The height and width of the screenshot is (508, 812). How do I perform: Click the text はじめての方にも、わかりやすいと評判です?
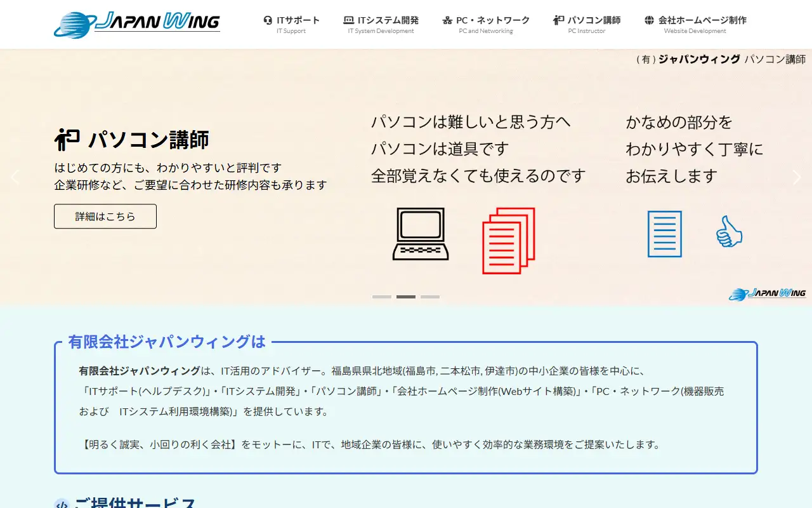tap(168, 168)
